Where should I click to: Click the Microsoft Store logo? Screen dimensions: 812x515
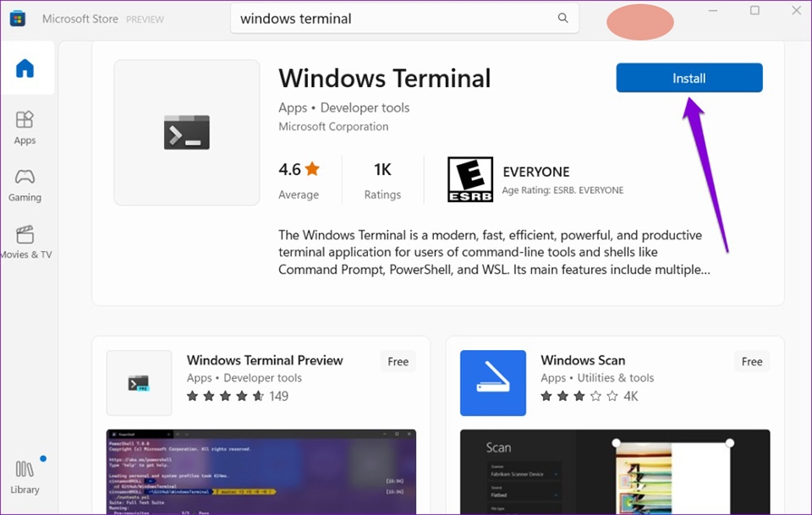pos(17,18)
